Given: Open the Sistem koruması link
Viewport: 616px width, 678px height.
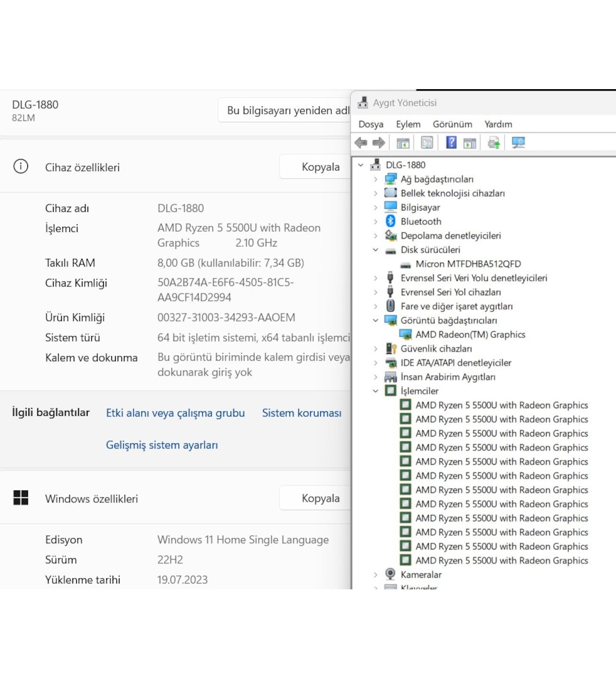Looking at the screenshot, I should 301,413.
